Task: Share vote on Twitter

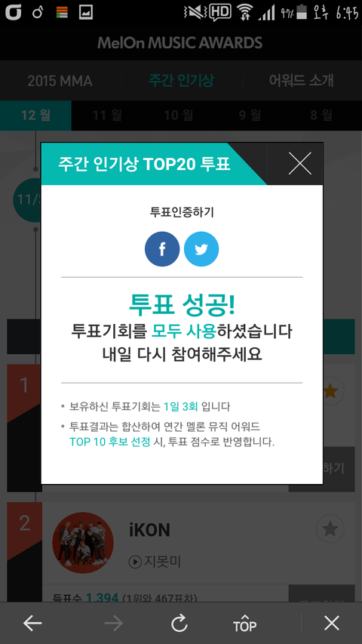Action: point(201,249)
